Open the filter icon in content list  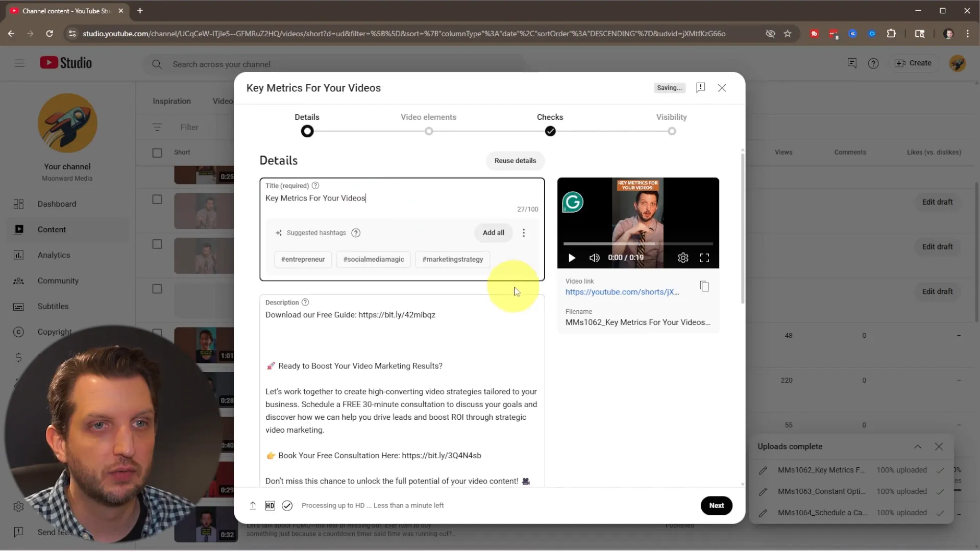(157, 127)
